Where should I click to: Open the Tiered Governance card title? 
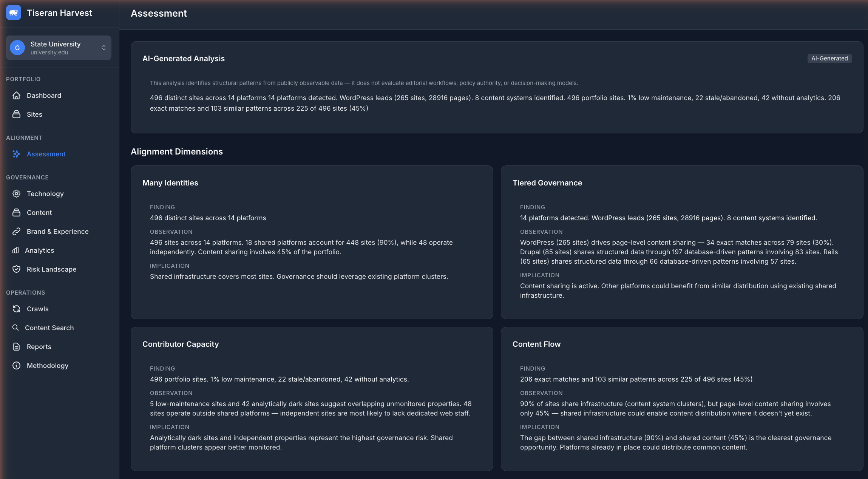point(547,182)
